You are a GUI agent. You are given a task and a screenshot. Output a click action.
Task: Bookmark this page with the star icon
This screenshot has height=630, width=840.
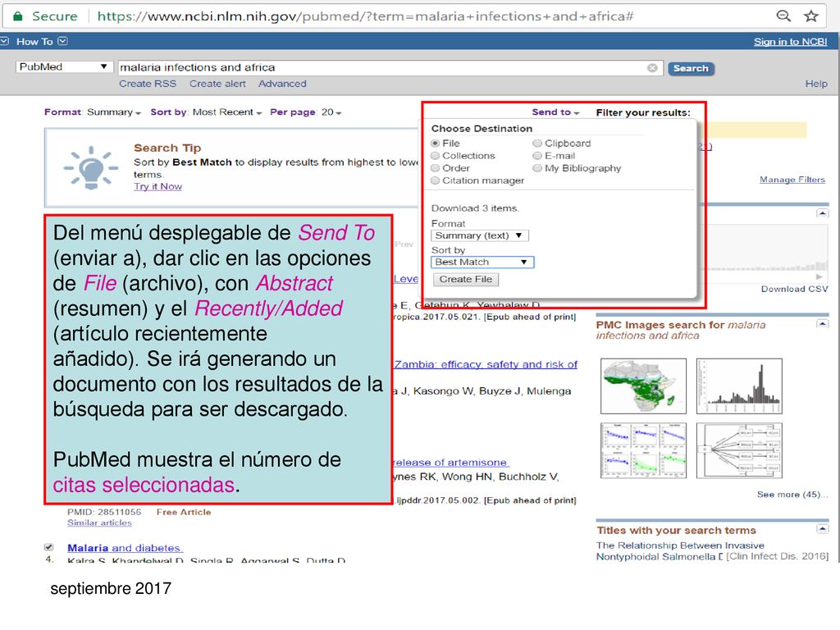coord(811,16)
